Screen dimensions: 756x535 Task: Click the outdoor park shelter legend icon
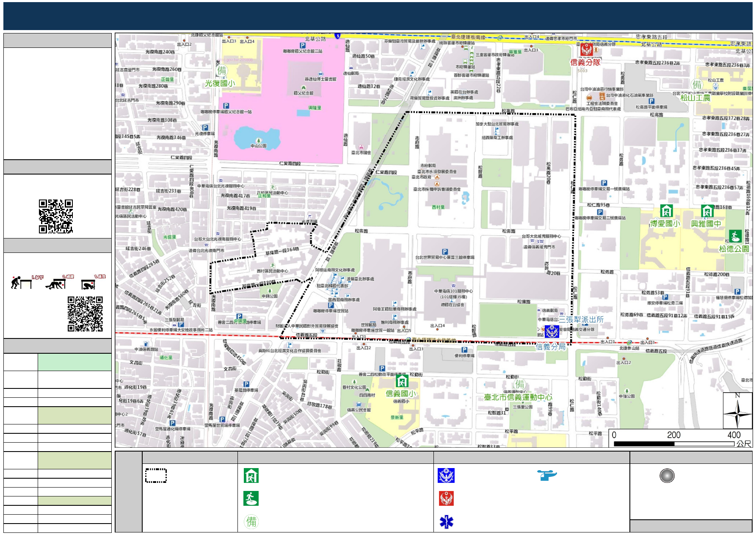point(251,498)
